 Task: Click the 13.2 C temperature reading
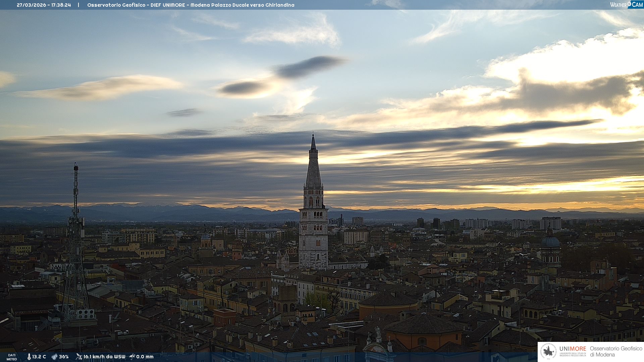point(39,357)
